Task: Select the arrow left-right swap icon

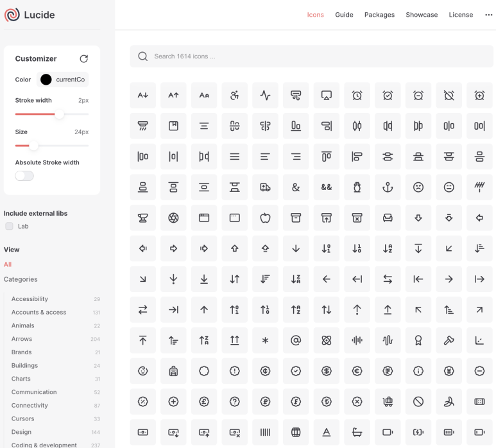Action: pos(388,279)
